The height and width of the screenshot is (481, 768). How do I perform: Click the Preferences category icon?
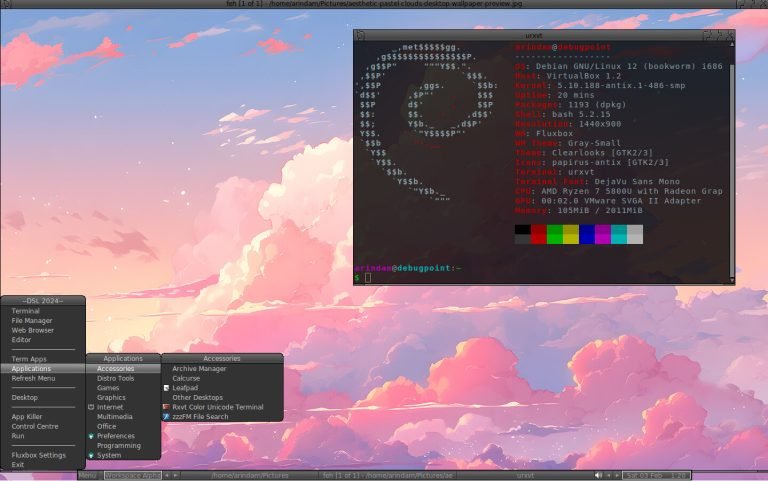(91, 436)
